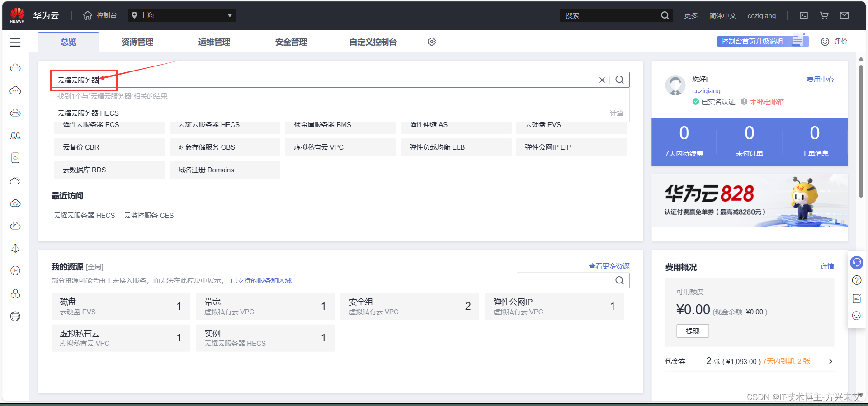Open the 控制台 home link
This screenshot has width=868, height=406.
point(100,15)
